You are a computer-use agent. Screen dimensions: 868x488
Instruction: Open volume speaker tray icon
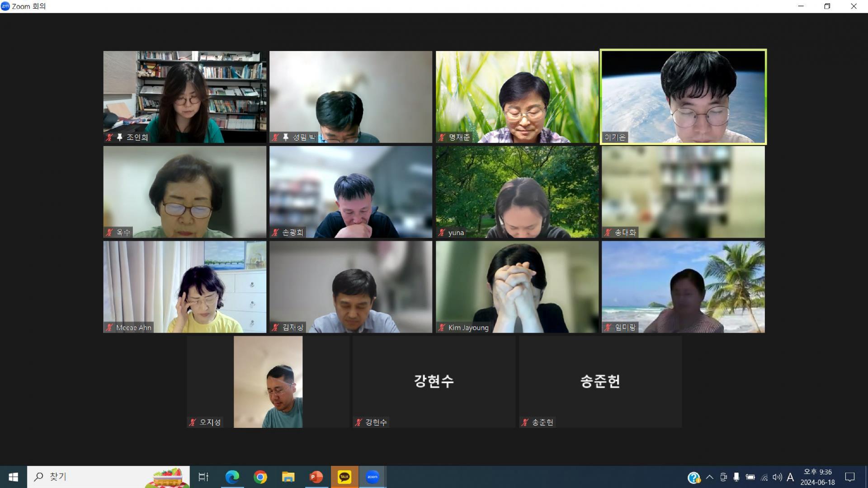click(x=777, y=477)
